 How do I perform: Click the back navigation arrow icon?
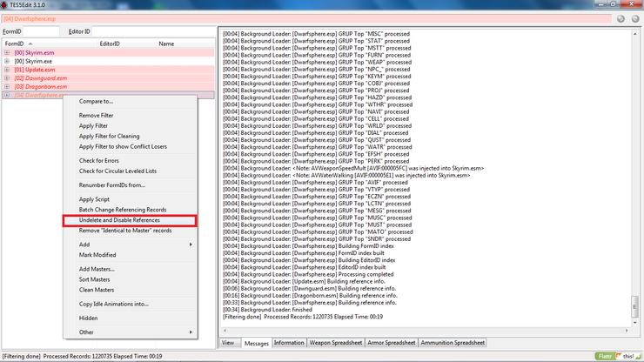pyautogui.click(x=621, y=17)
